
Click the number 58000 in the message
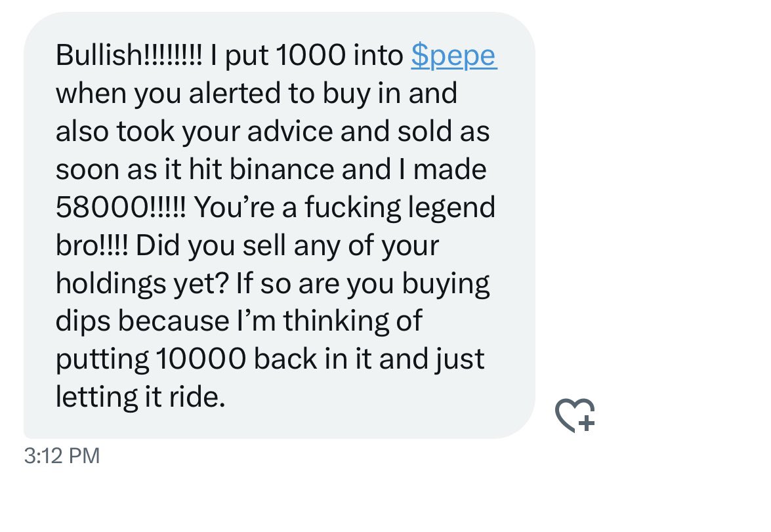pyautogui.click(x=102, y=209)
